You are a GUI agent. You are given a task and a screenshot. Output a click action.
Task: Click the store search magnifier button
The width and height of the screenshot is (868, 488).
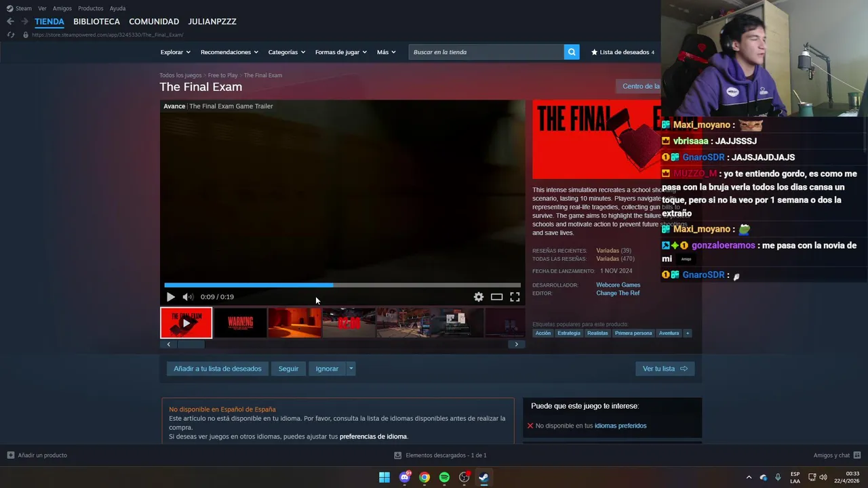click(572, 52)
